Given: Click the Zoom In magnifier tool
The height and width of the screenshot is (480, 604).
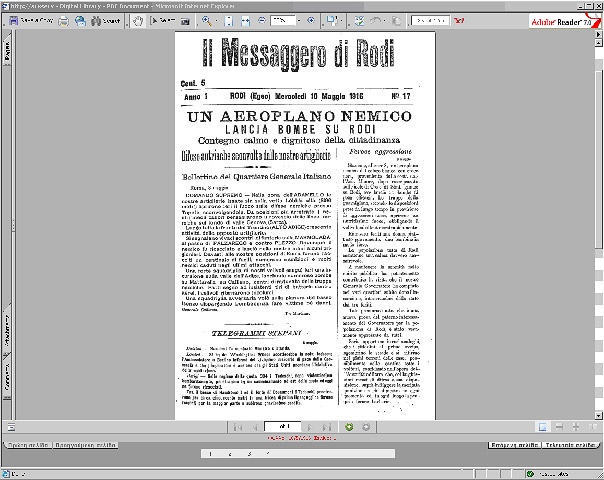Looking at the screenshot, I should coord(207,20).
